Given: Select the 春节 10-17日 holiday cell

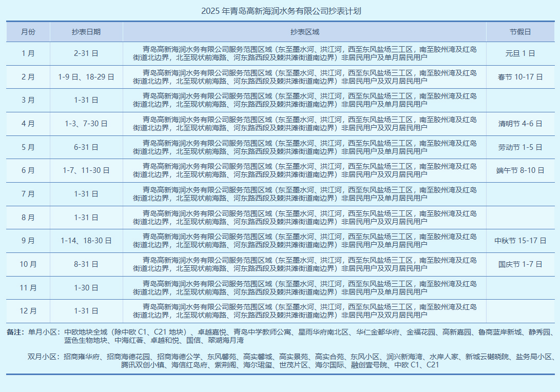Looking at the screenshot, I should pos(520,77).
